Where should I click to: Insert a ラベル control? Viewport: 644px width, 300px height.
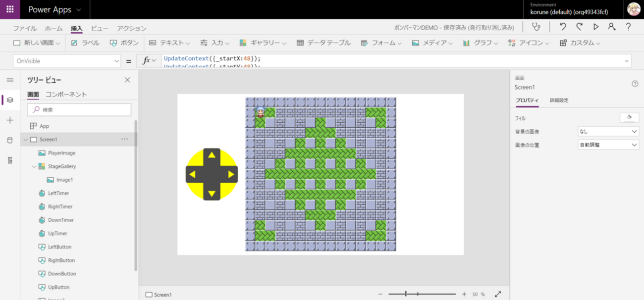click(x=85, y=43)
